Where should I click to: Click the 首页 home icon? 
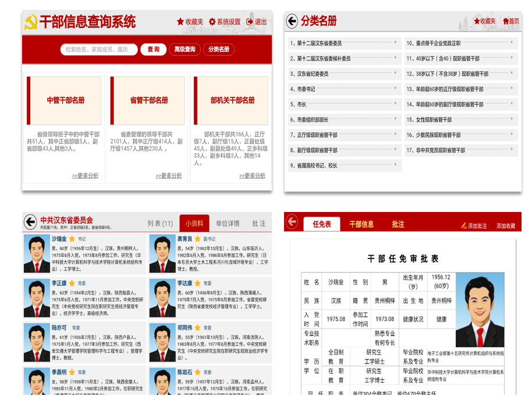coord(506,21)
